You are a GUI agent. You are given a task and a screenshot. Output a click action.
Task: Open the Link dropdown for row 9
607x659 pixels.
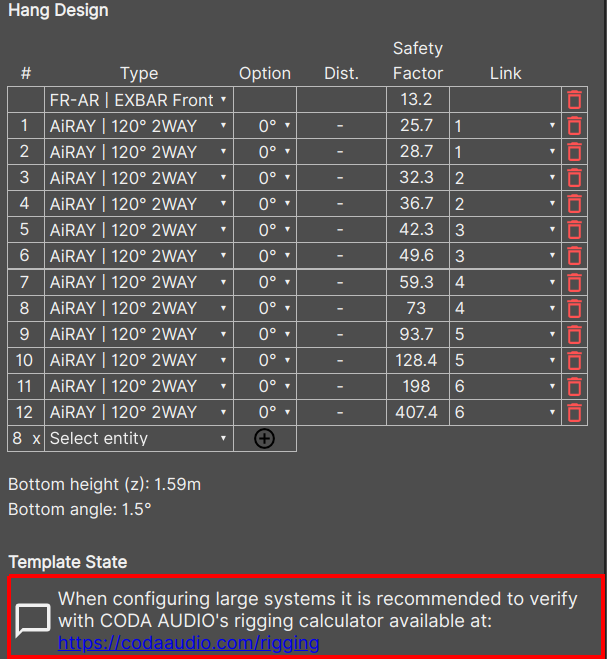pyautogui.click(x=505, y=335)
